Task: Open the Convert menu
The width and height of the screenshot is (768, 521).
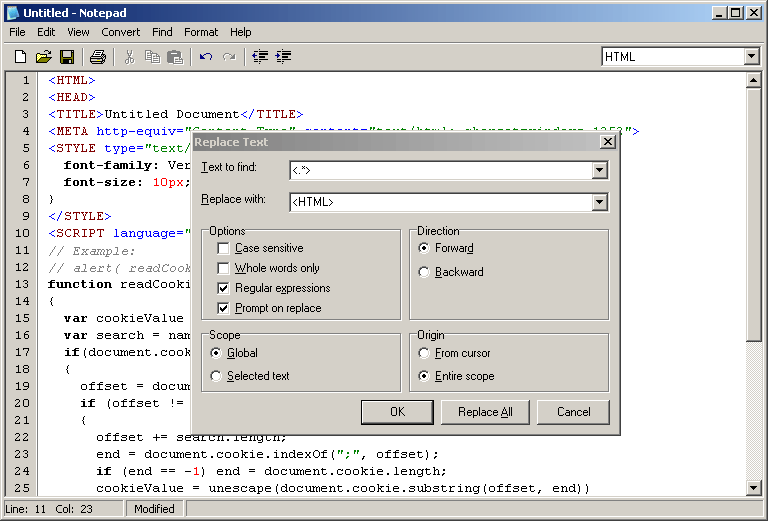Action: coord(120,32)
